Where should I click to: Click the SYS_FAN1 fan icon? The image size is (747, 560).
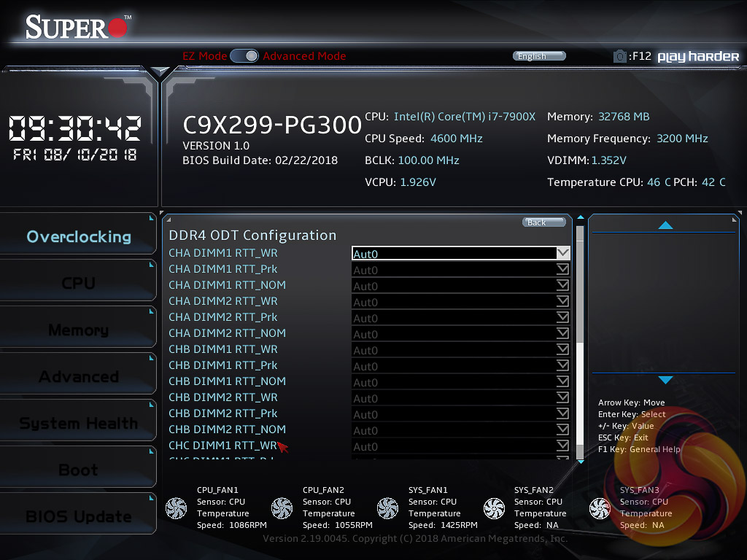(x=388, y=508)
